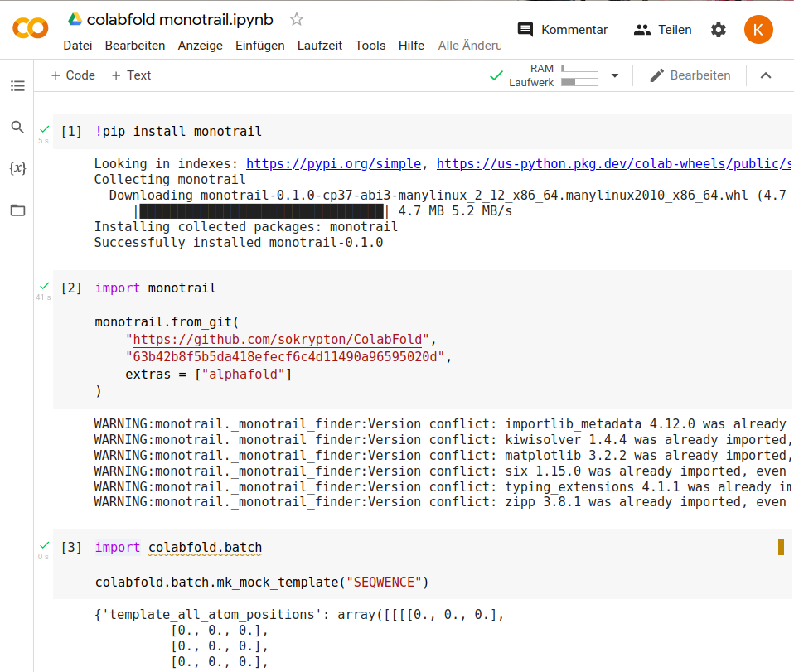This screenshot has height=672, width=794.
Task: Click the commit hash string 63b42b8f5b5d...
Action: pos(285,357)
